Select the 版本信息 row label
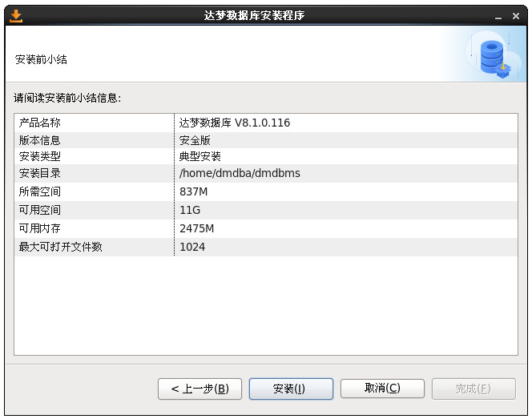532x419 pixels. pos(40,140)
